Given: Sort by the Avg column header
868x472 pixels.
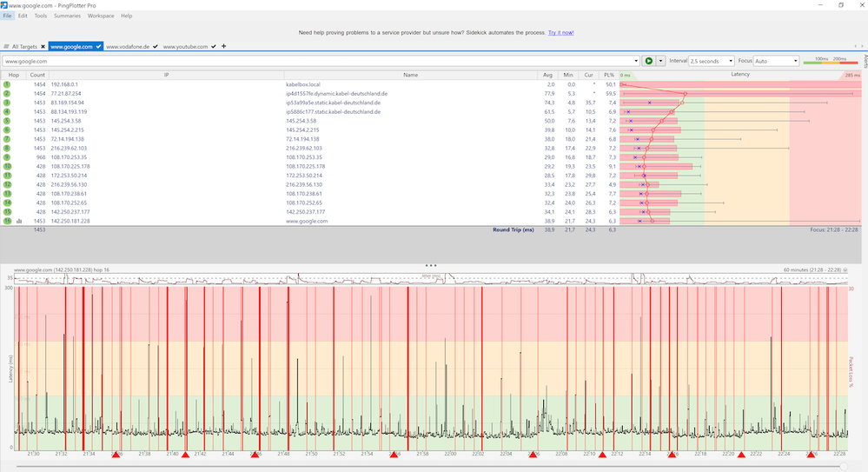Looking at the screenshot, I should click(547, 75).
